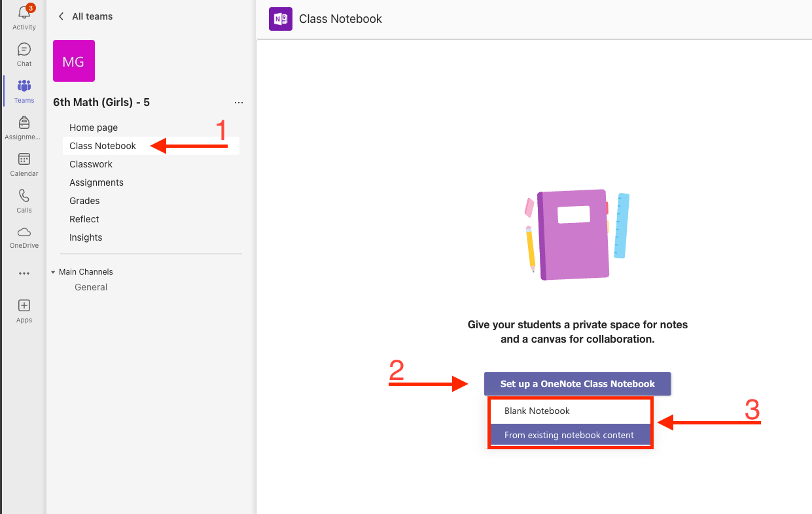Image resolution: width=812 pixels, height=514 pixels.
Task: Click the OneNote Class Notebook header icon
Action: tap(280, 19)
